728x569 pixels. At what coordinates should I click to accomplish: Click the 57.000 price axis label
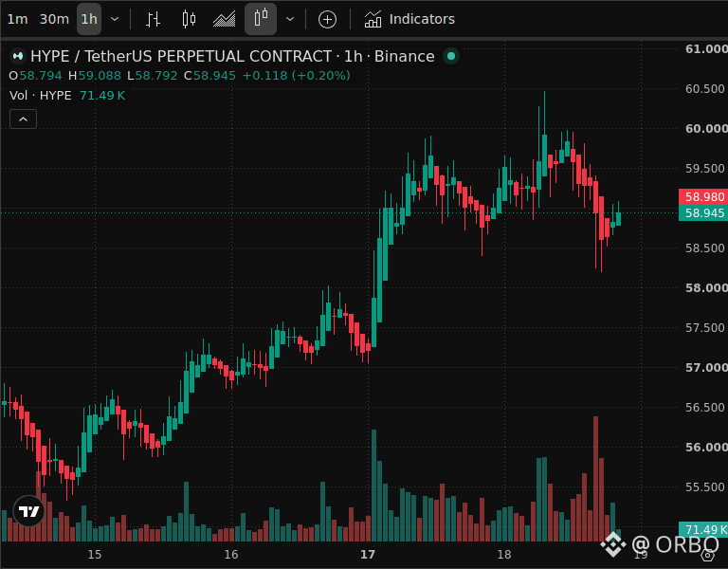click(705, 368)
